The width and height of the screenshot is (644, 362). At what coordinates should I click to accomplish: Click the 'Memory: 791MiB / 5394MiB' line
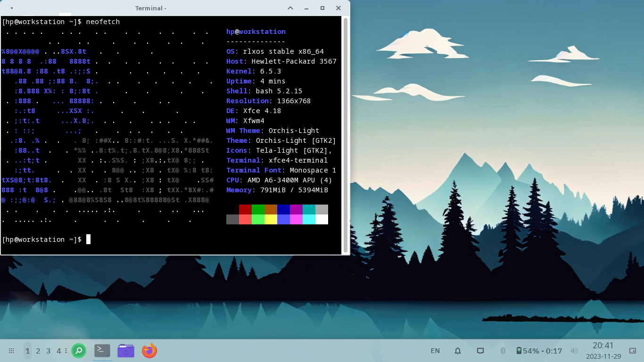(x=277, y=190)
